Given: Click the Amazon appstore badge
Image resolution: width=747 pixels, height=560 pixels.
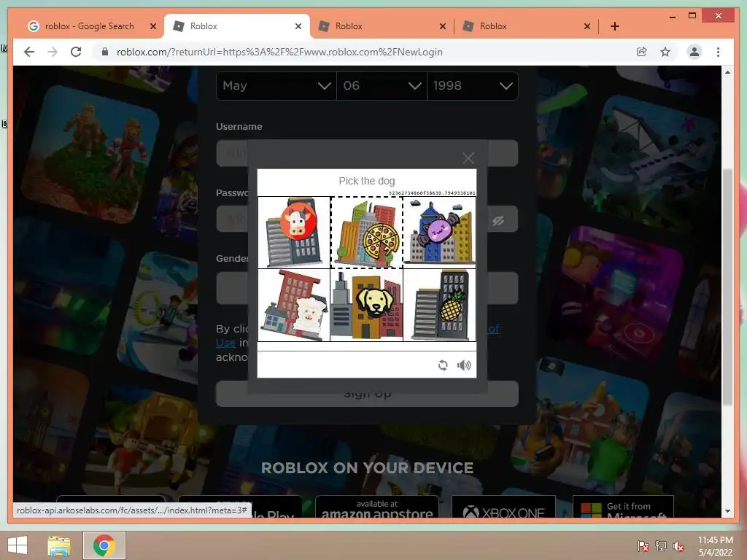Looking at the screenshot, I should (377, 507).
